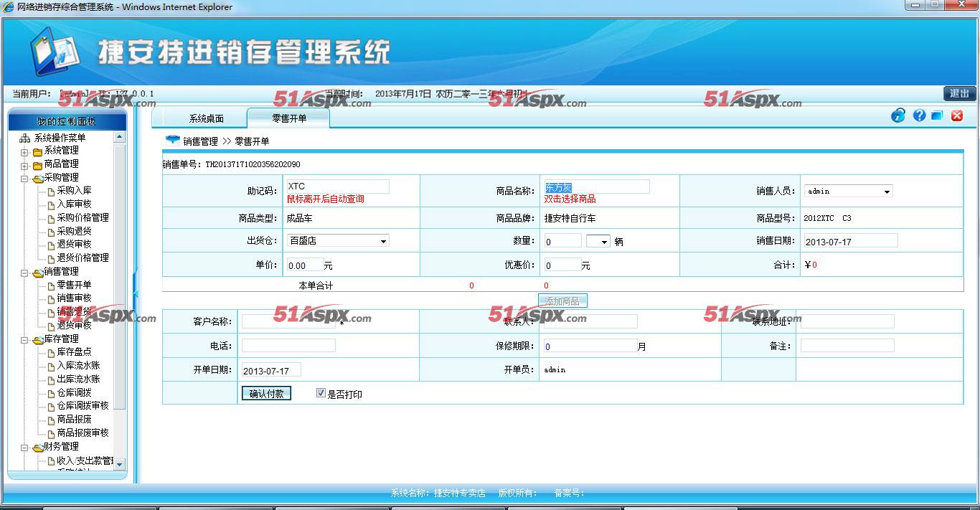This screenshot has height=510, width=980.
Task: Click the 电话 input field
Action: click(x=288, y=346)
